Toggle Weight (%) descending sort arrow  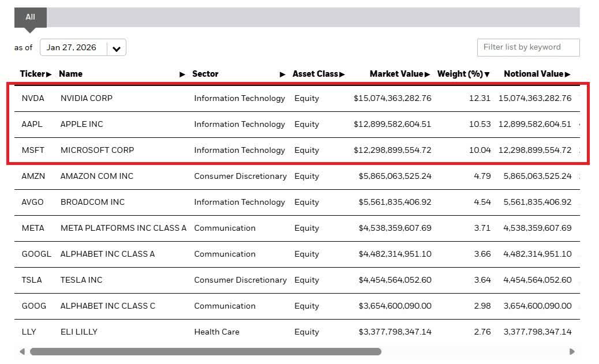487,74
